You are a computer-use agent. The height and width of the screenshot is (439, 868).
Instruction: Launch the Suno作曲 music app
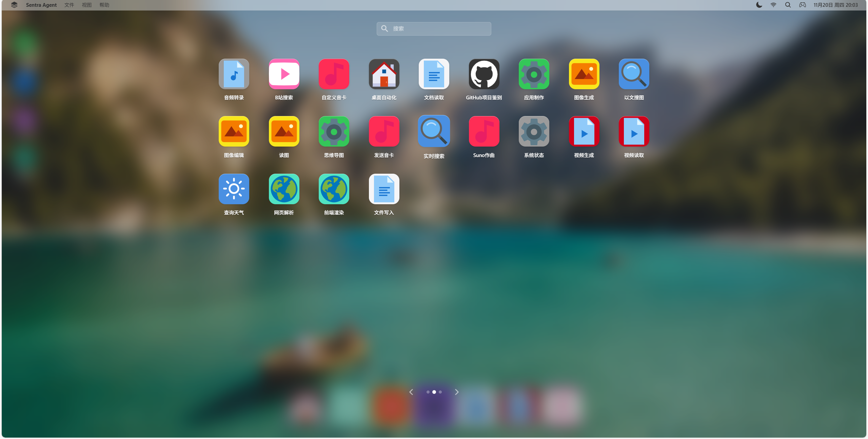pos(484,132)
